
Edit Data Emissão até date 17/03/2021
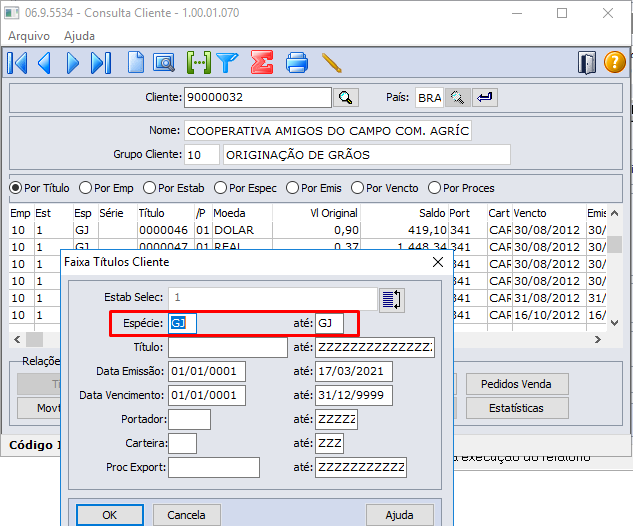point(354,371)
